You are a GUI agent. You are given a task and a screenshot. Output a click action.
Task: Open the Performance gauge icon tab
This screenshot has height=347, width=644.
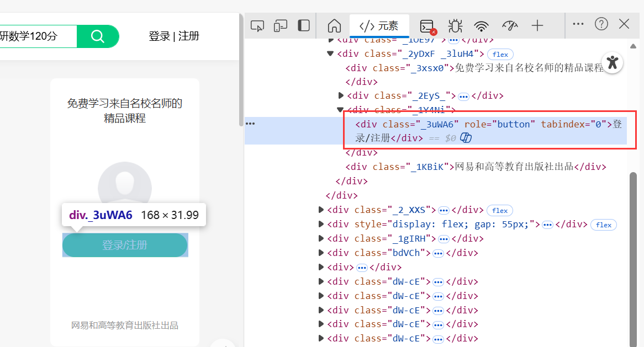pos(510,26)
